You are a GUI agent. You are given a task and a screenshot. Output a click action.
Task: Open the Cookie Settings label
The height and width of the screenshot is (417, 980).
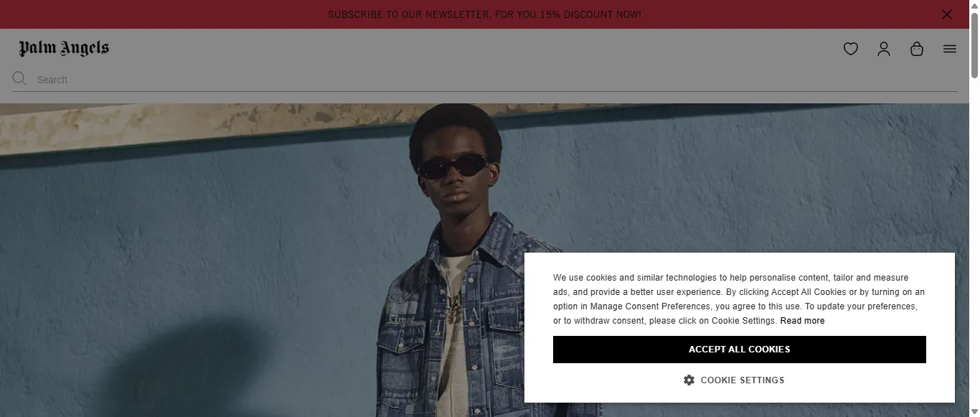pos(743,380)
